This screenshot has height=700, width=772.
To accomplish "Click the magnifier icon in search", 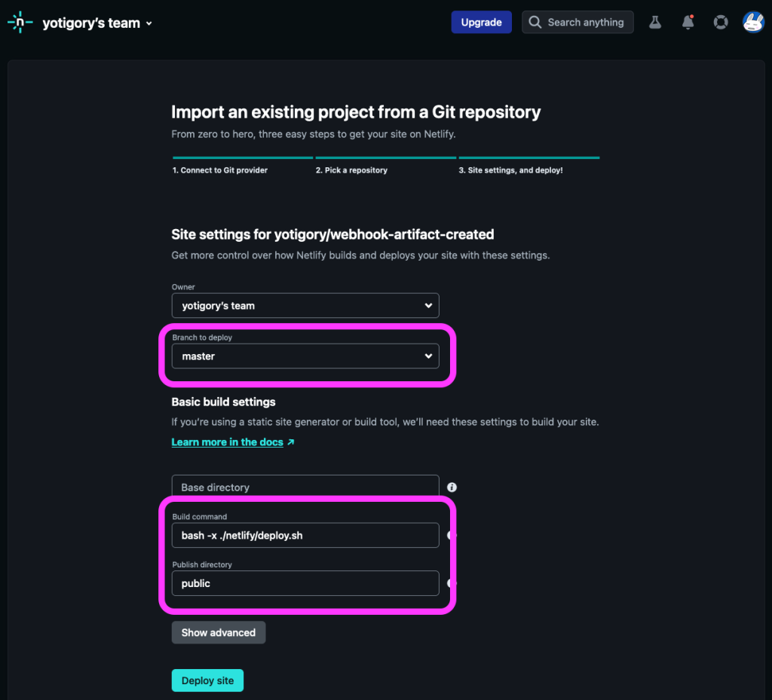I will coord(535,22).
